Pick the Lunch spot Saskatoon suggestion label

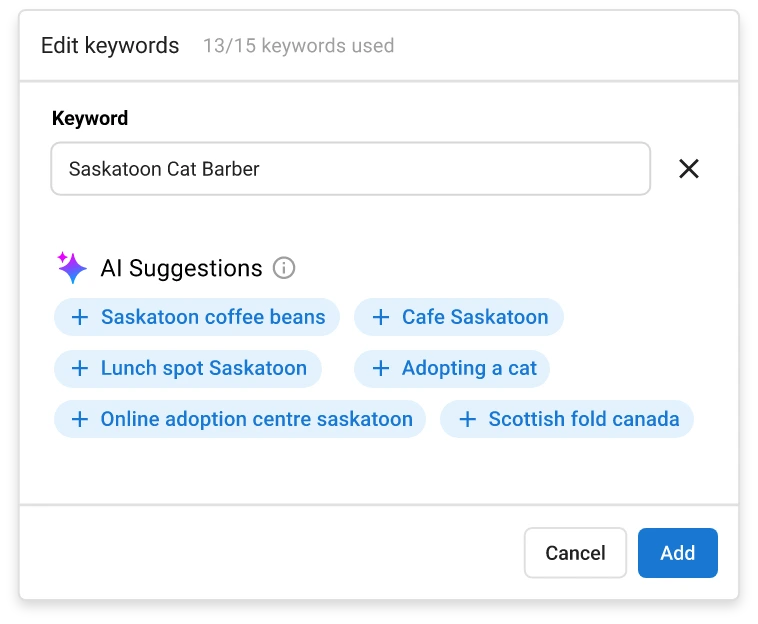[204, 368]
